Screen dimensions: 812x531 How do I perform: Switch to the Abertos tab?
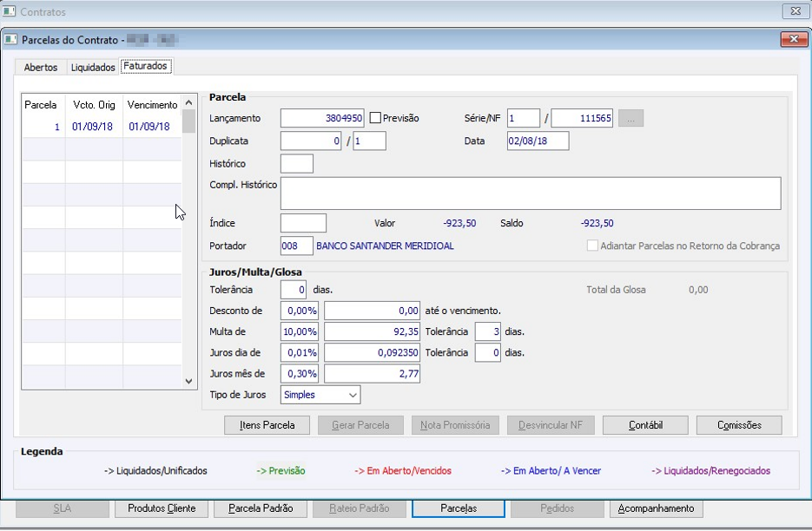pos(41,67)
